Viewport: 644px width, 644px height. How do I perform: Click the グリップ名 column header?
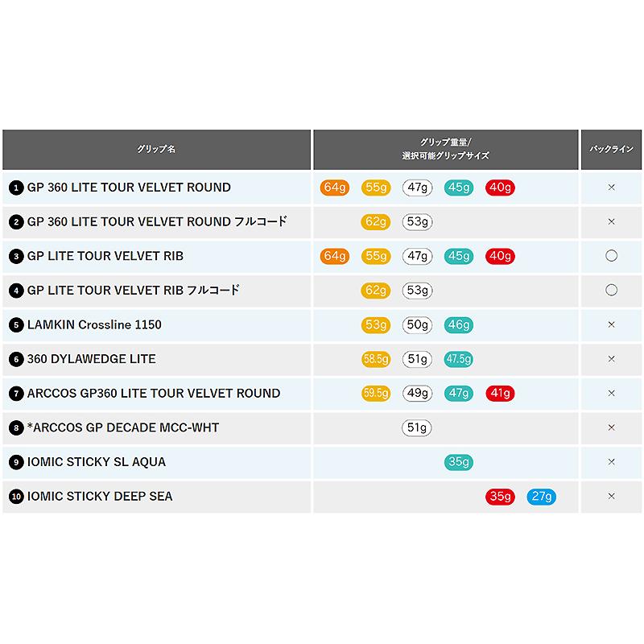(156, 150)
